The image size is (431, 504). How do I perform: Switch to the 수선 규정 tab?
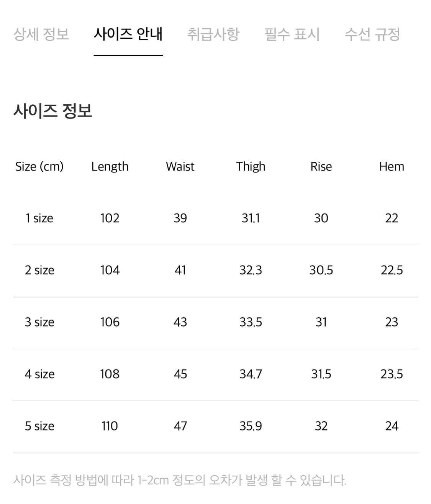tap(373, 34)
